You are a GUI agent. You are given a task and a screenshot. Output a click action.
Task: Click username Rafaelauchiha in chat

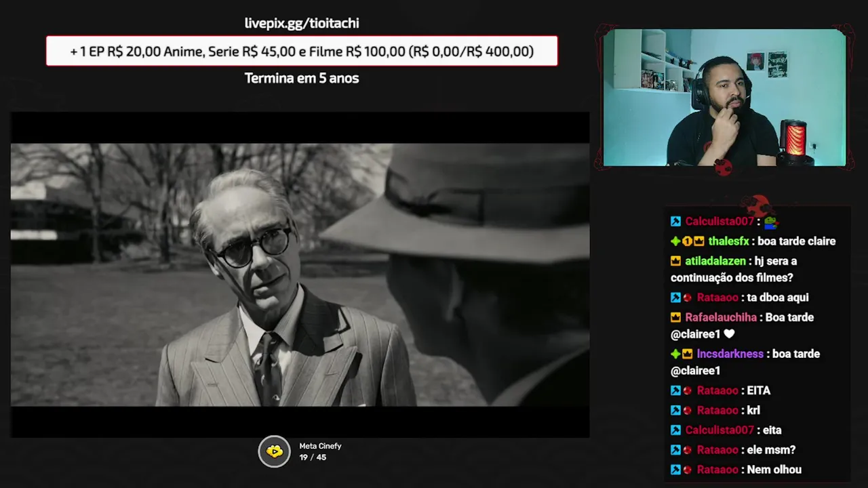point(721,317)
